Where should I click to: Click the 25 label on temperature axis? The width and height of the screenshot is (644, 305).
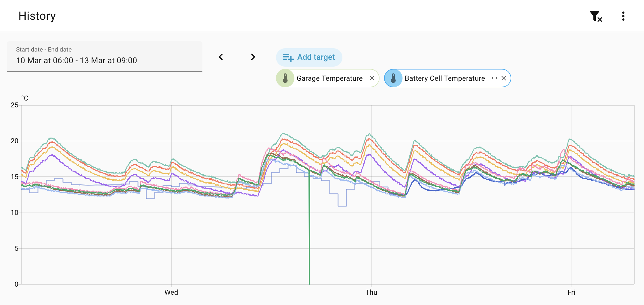click(14, 105)
